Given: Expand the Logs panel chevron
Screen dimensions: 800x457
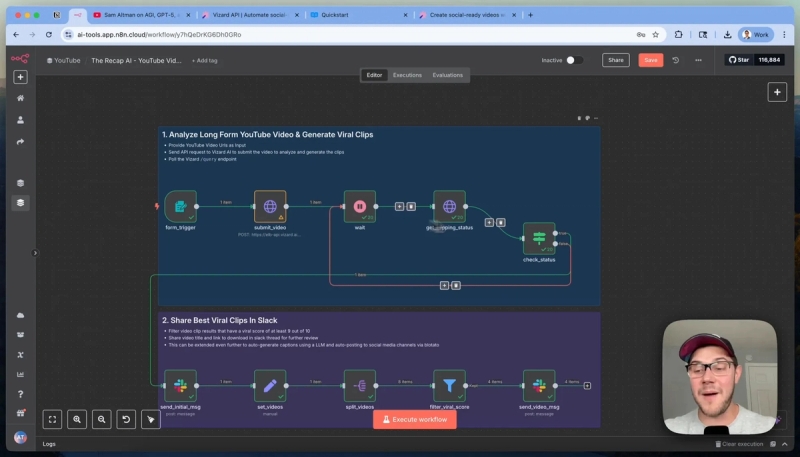Looking at the screenshot, I should pyautogui.click(x=785, y=444).
